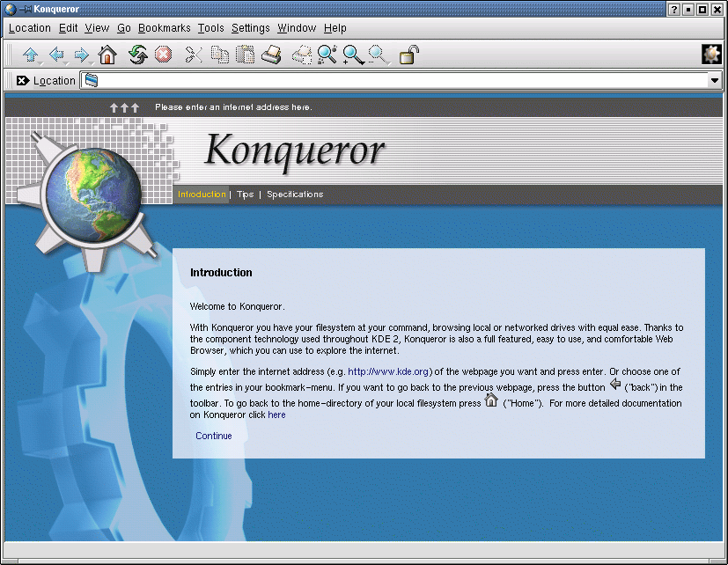The width and height of the screenshot is (728, 565).
Task: Click the red Stop loading icon
Action: click(x=163, y=55)
